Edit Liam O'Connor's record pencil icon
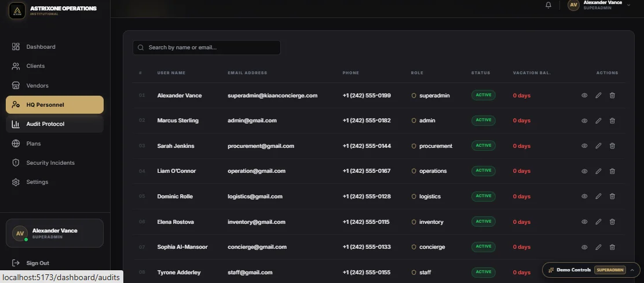644x283 pixels. click(598, 171)
